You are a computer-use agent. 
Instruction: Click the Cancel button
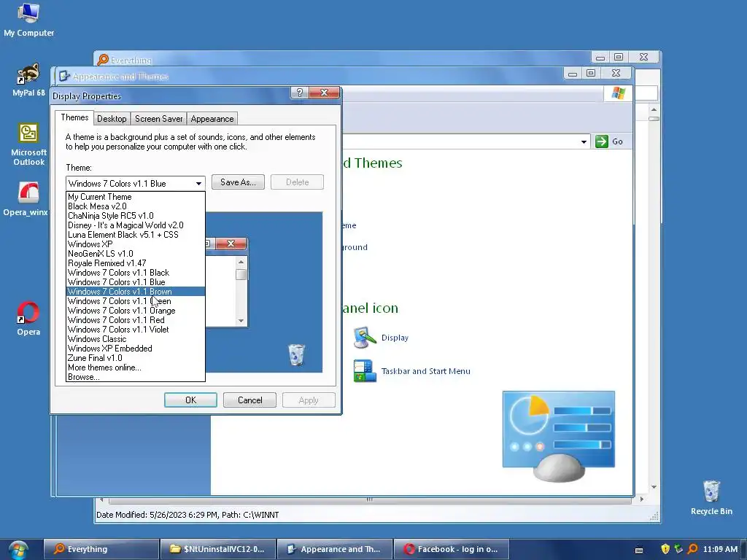pyautogui.click(x=249, y=400)
